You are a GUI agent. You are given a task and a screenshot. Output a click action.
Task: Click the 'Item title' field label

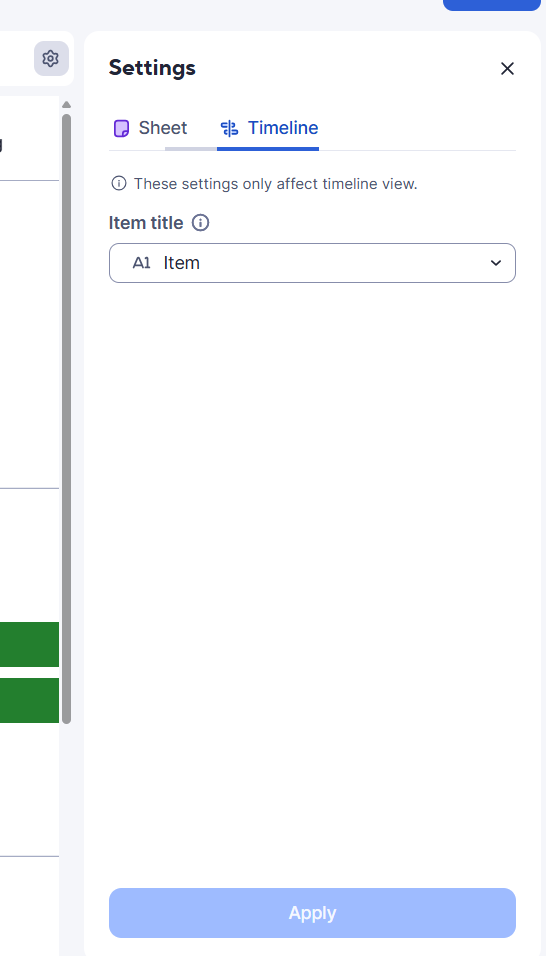tap(146, 223)
